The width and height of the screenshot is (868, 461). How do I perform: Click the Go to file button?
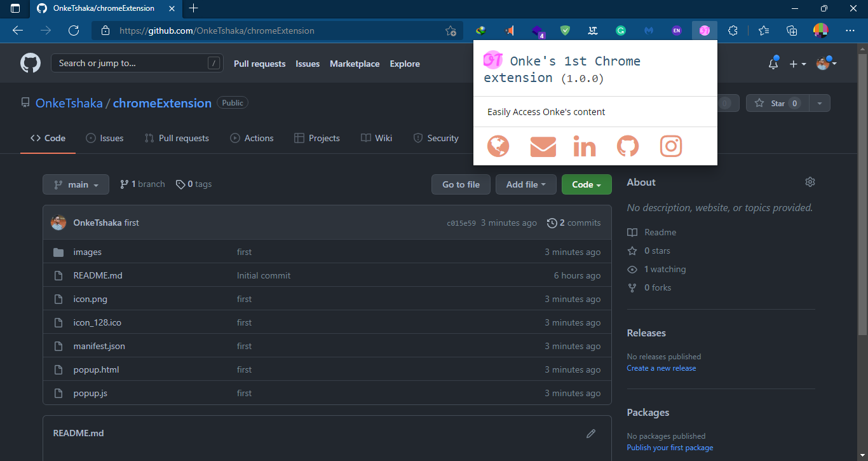461,184
